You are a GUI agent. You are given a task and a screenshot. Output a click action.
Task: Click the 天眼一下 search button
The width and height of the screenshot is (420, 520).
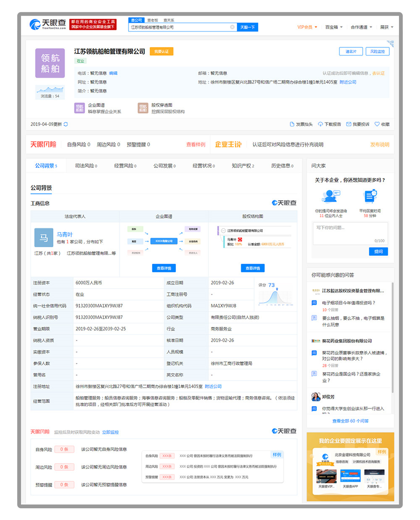247,27
